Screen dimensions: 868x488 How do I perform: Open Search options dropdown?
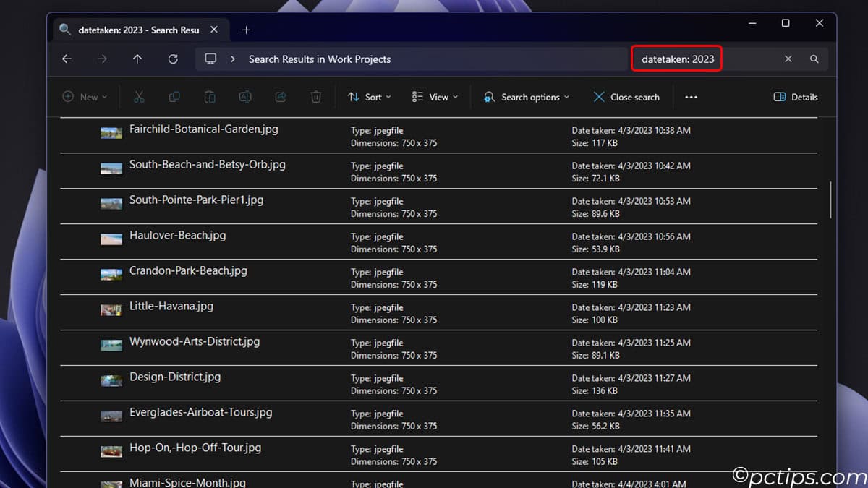click(527, 97)
